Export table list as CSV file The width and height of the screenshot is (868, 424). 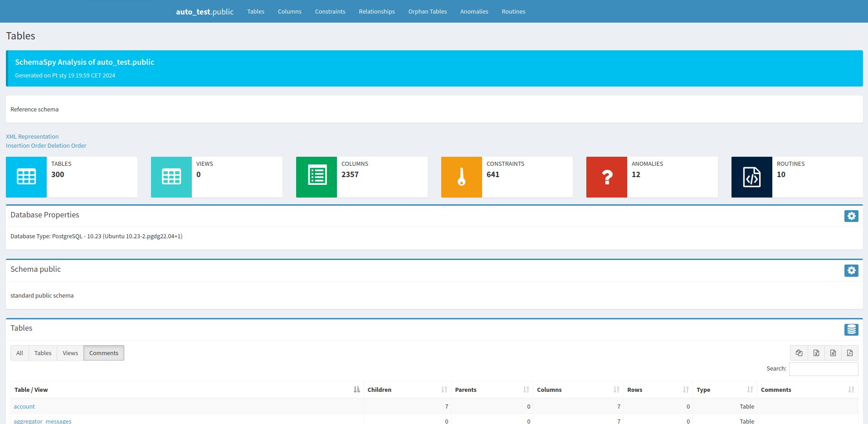(833, 353)
